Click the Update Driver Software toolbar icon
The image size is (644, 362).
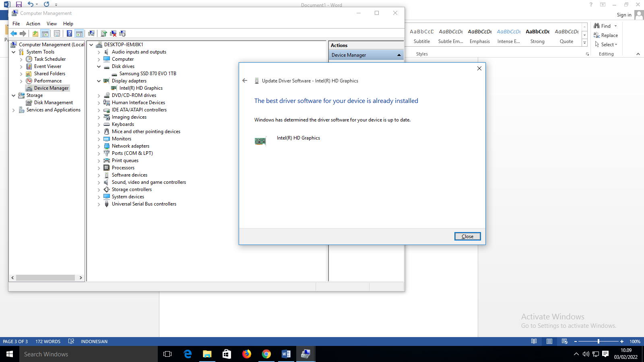click(x=104, y=33)
